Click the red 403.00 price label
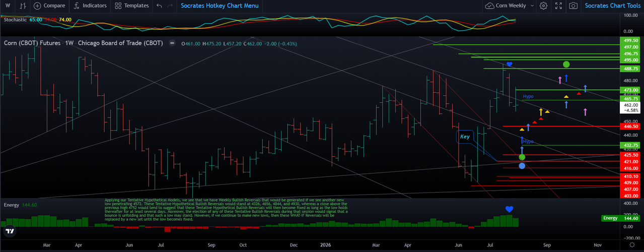The height and width of the screenshot is (252, 644). coord(631,195)
